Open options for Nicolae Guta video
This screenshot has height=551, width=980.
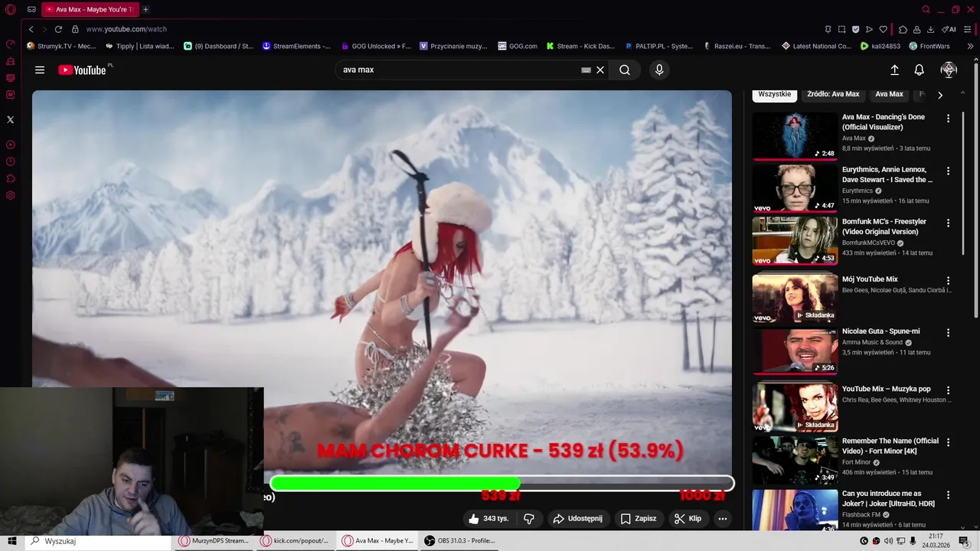pyautogui.click(x=948, y=333)
